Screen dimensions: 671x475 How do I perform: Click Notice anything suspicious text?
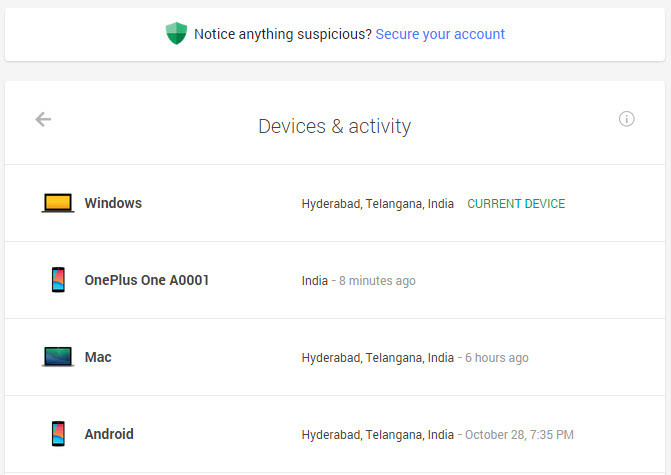coord(283,34)
